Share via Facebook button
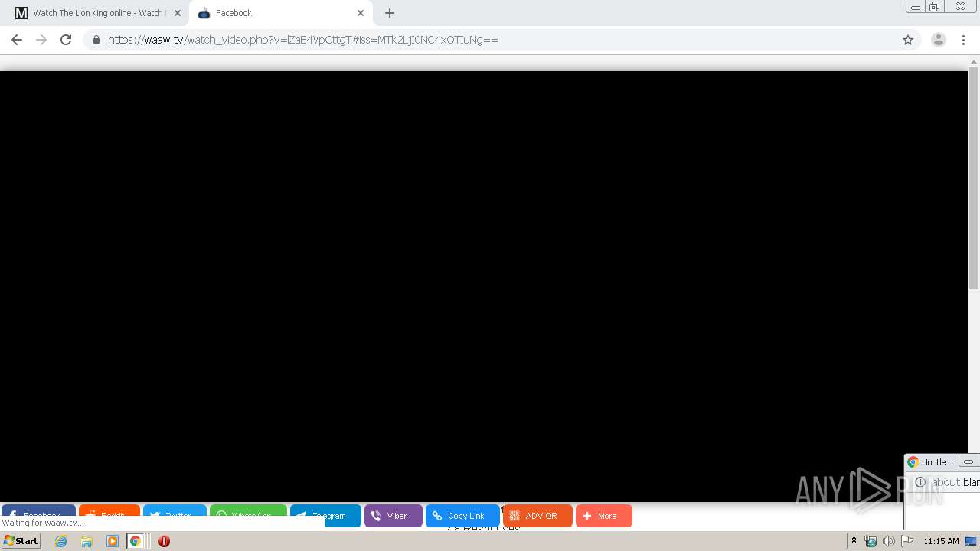The height and width of the screenshot is (551, 980). (38, 510)
